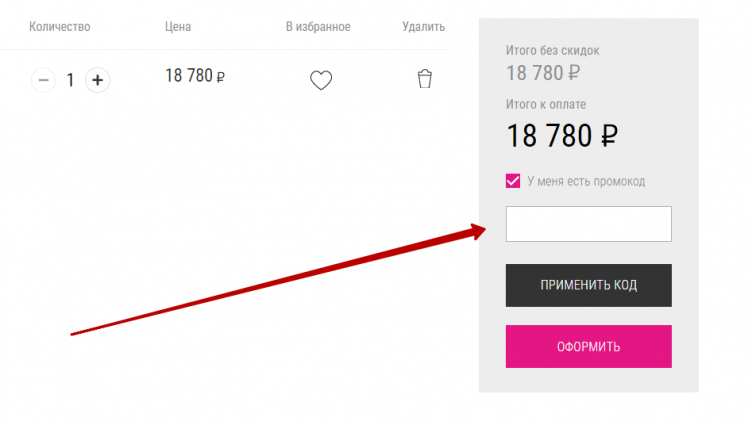Click the quantity value "1"
752x425 pixels.
tap(70, 80)
